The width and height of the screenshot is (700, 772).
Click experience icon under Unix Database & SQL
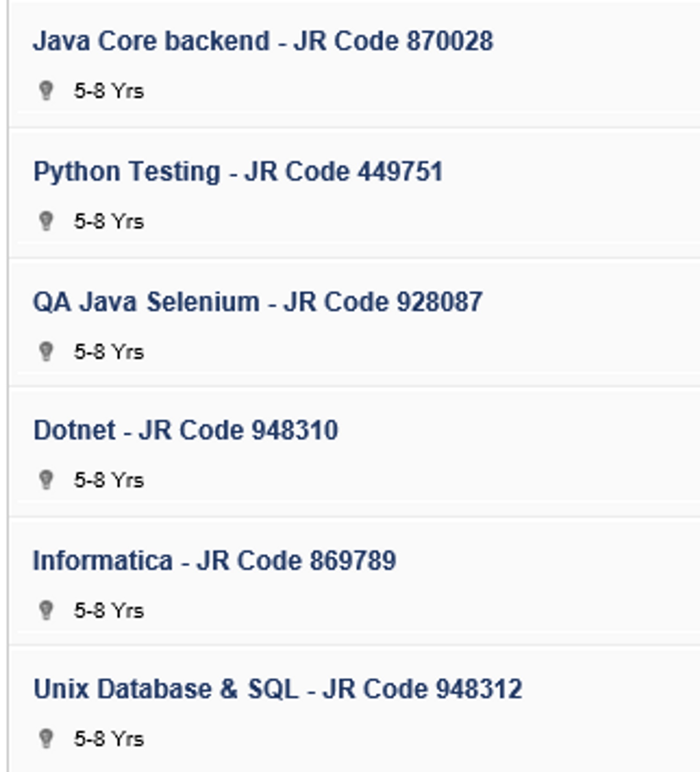(46, 738)
